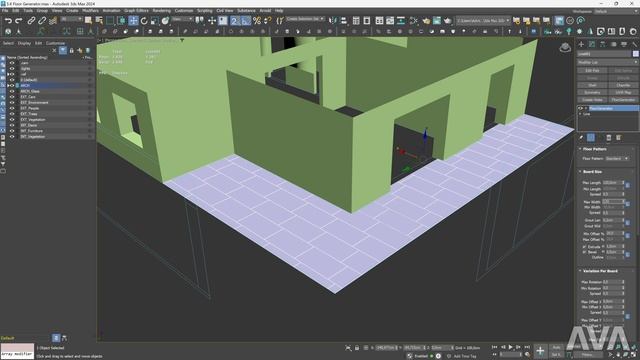The image size is (640, 360).
Task: Open Create Selection Set dropdown
Action: 305,19
